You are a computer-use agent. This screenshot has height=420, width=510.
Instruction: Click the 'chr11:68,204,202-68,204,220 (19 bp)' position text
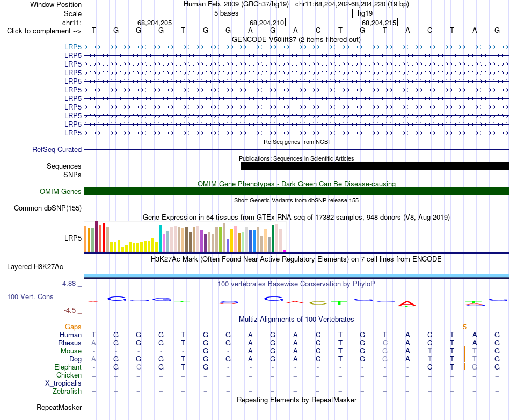352,4
